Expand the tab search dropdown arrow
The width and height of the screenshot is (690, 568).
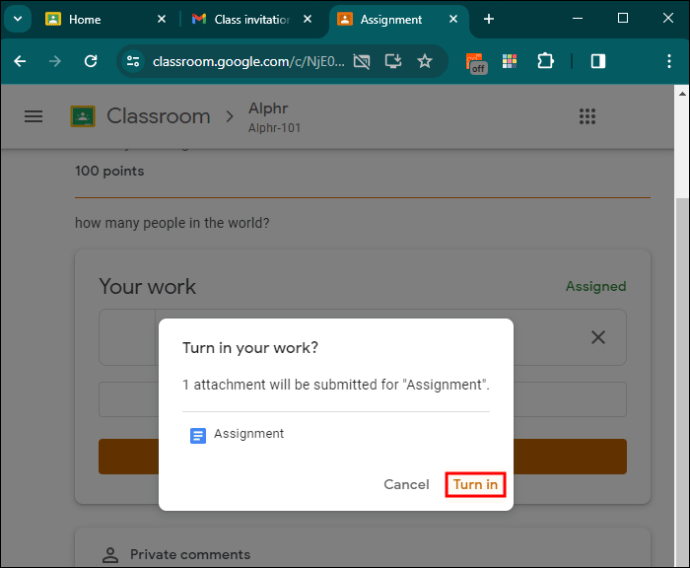18,19
